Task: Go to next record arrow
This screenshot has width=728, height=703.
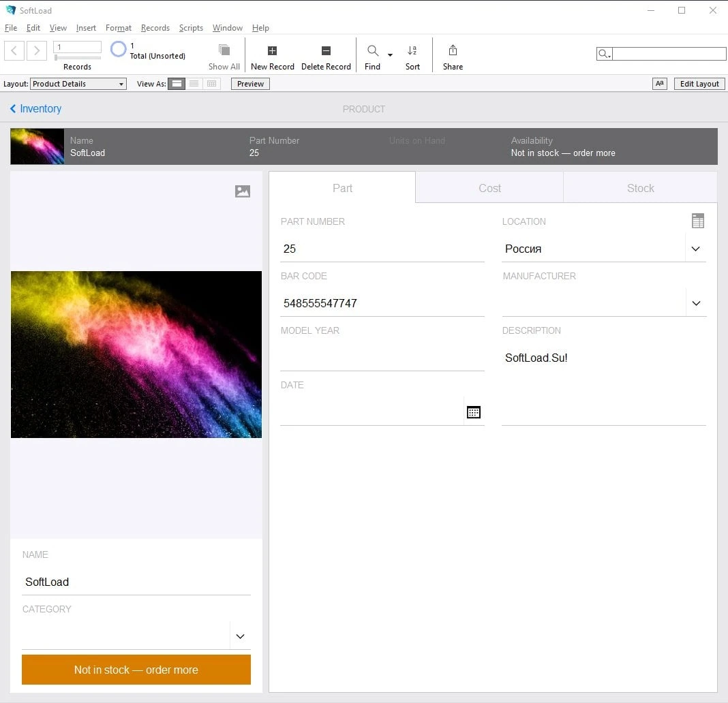Action: coord(37,50)
